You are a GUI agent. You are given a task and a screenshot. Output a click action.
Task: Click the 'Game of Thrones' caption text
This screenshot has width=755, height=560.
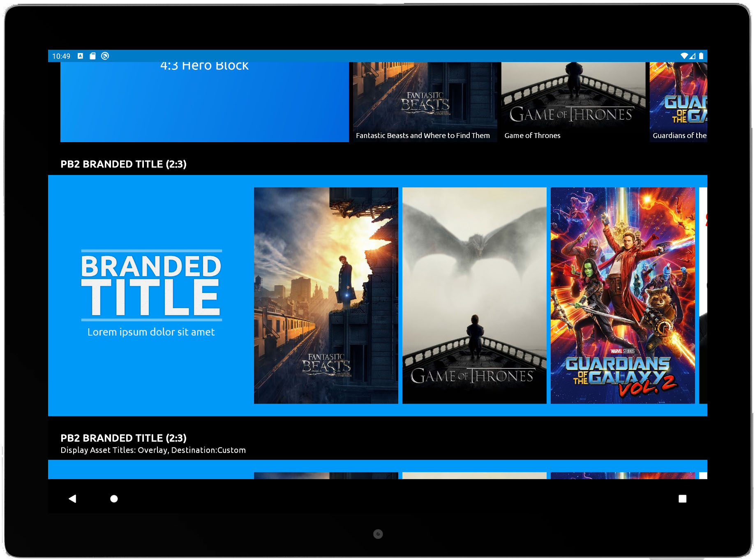point(532,136)
